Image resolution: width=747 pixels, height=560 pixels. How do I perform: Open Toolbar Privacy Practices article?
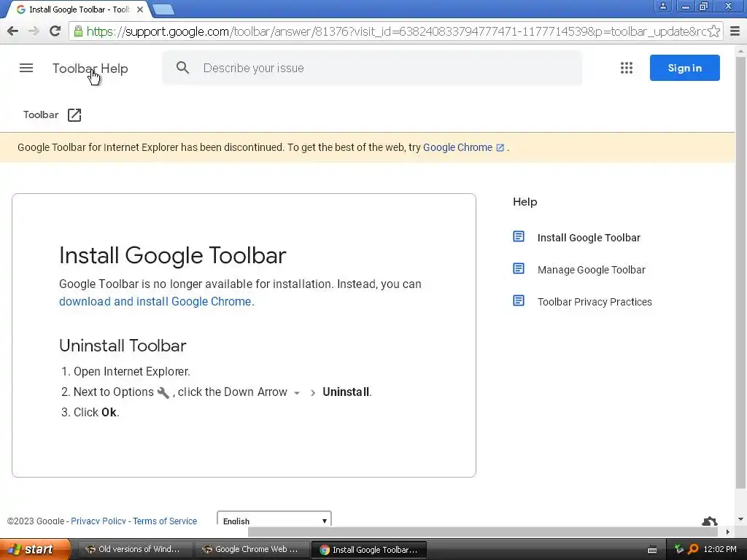[595, 302]
